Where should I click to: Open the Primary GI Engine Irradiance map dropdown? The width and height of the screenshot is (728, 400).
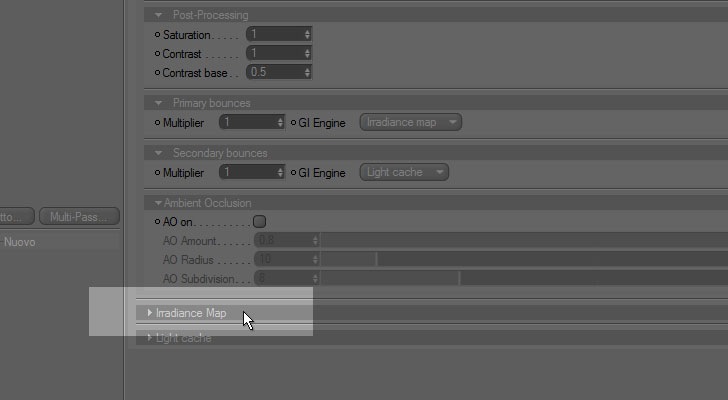click(410, 123)
